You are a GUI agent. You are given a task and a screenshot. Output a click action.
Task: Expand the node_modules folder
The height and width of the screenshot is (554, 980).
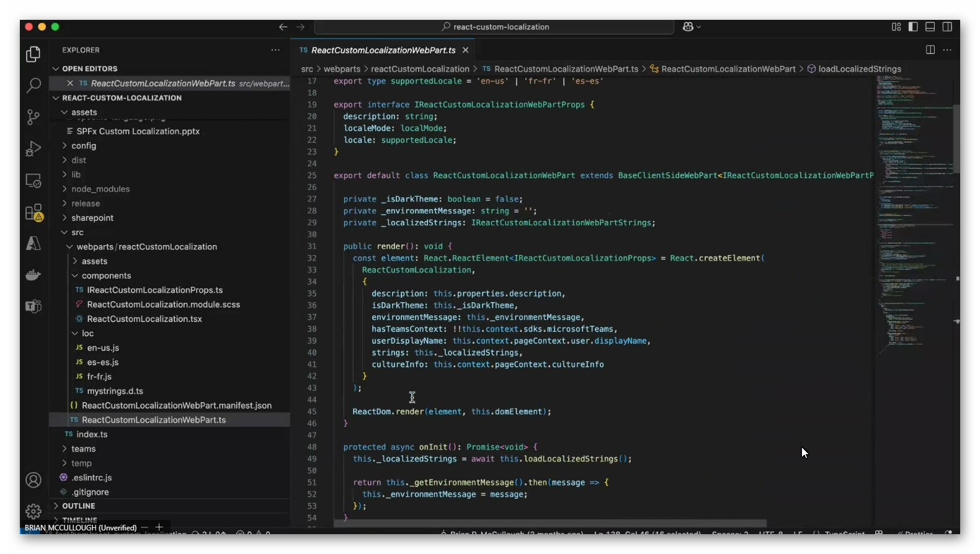click(x=170, y=189)
